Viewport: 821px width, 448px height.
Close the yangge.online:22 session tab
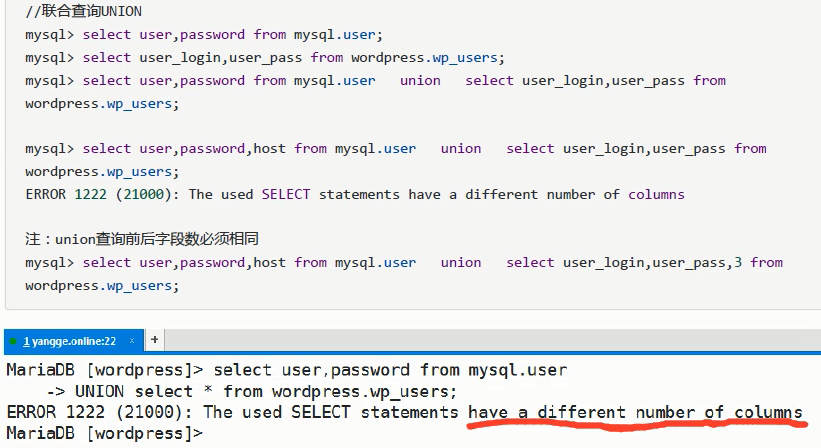click(x=132, y=341)
